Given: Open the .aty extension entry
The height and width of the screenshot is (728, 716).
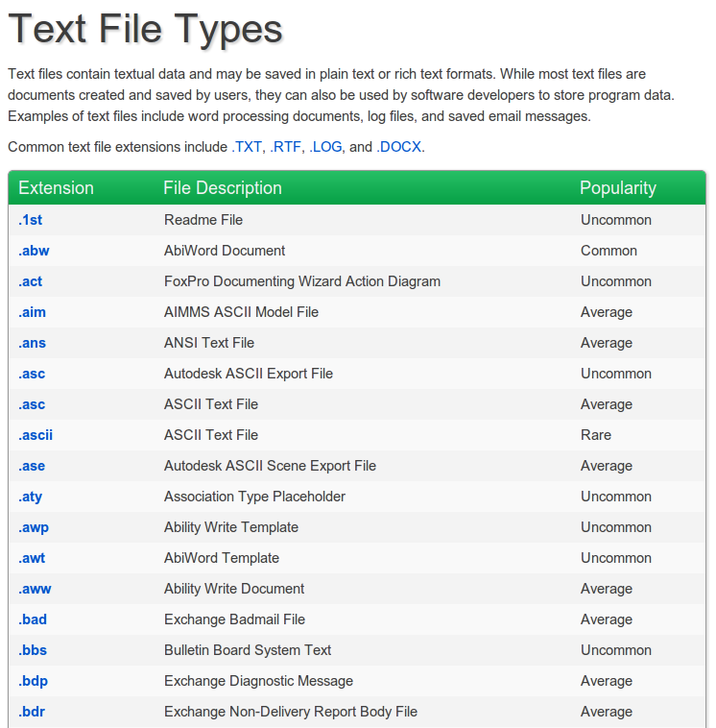Looking at the screenshot, I should point(31,497).
